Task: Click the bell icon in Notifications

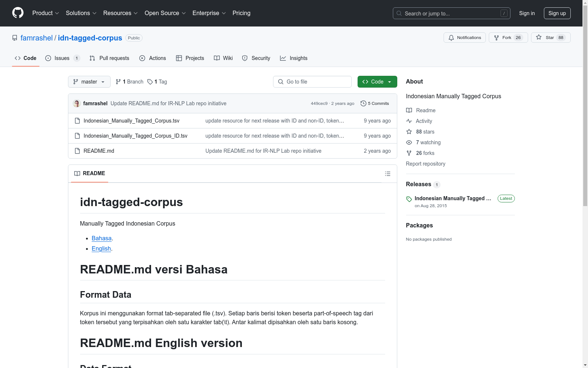Action: pyautogui.click(x=451, y=38)
